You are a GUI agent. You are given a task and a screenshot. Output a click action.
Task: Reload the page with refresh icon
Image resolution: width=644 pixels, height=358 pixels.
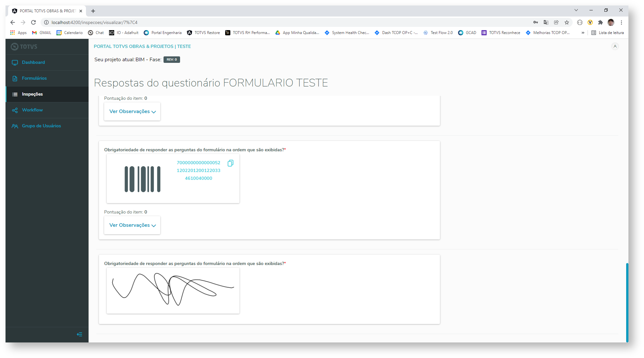pos(33,22)
